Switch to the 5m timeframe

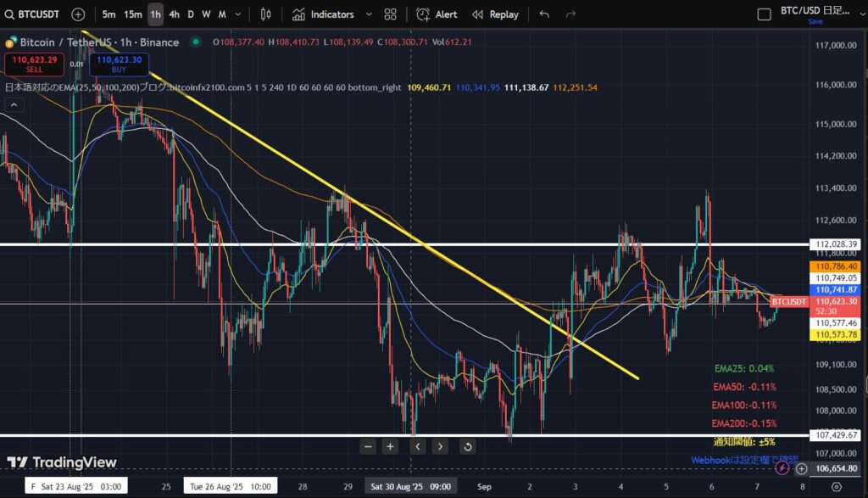pos(109,14)
